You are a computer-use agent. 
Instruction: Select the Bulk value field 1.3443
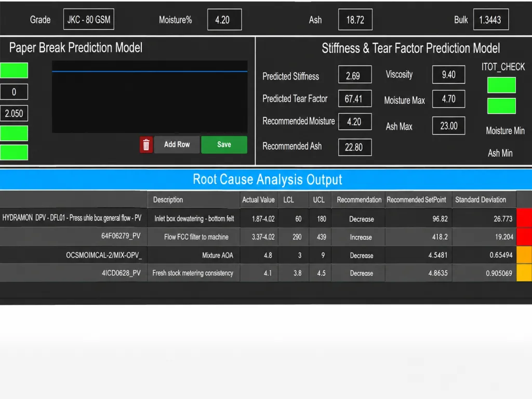491,19
